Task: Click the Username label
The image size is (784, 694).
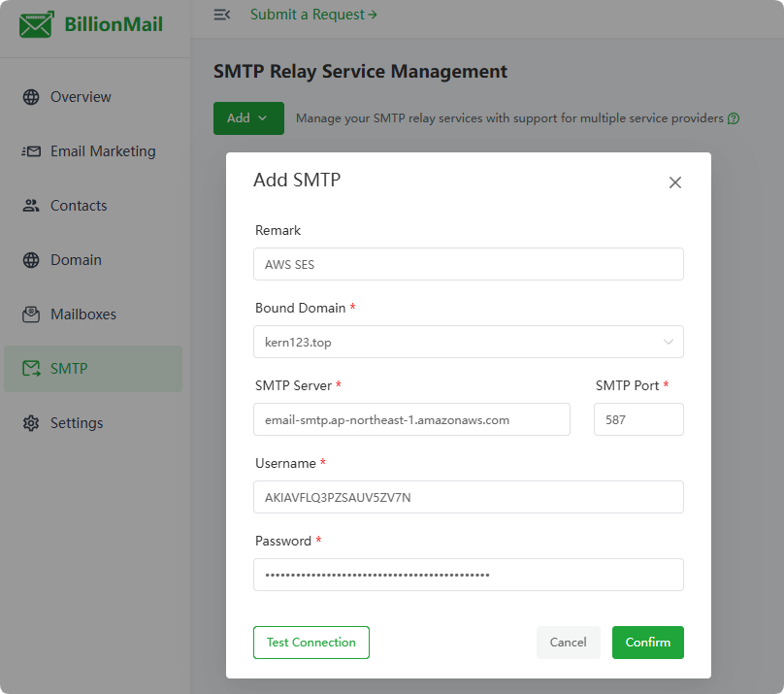Action: click(x=285, y=464)
